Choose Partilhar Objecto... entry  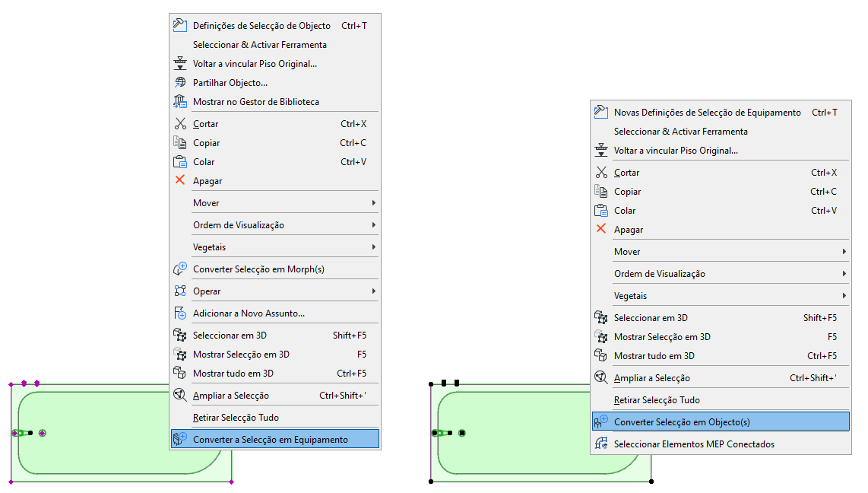[275, 82]
